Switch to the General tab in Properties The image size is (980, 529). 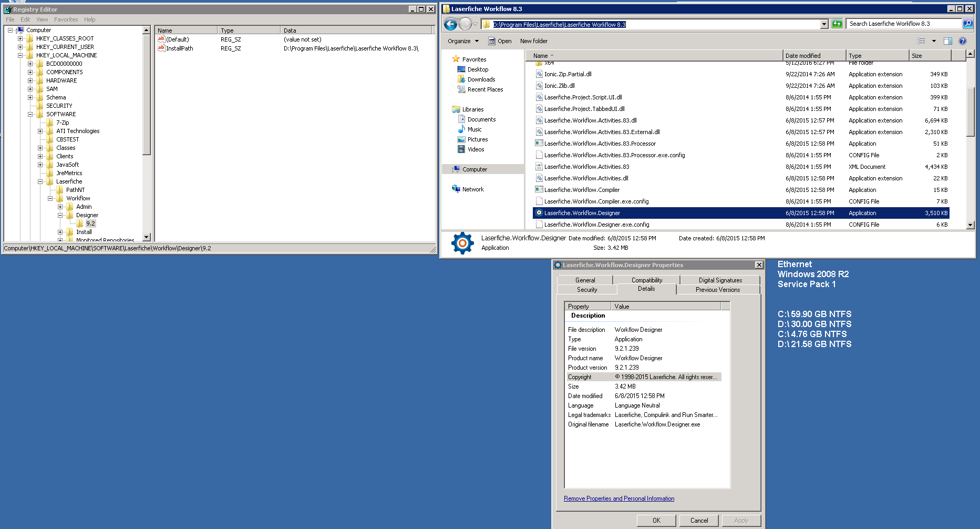(x=585, y=280)
